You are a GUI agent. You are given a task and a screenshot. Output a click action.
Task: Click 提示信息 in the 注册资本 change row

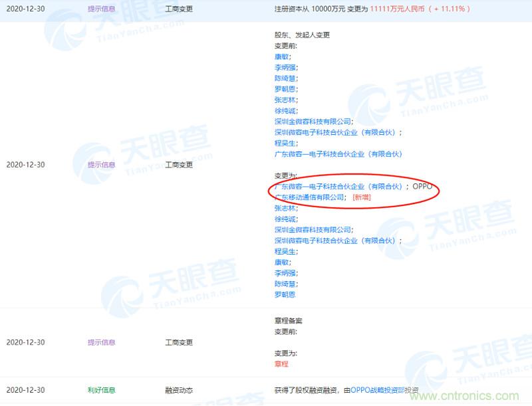pyautogui.click(x=102, y=9)
